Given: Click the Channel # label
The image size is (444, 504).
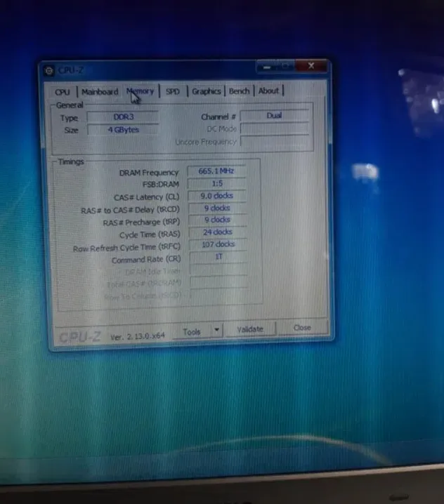Looking at the screenshot, I should [x=218, y=117].
